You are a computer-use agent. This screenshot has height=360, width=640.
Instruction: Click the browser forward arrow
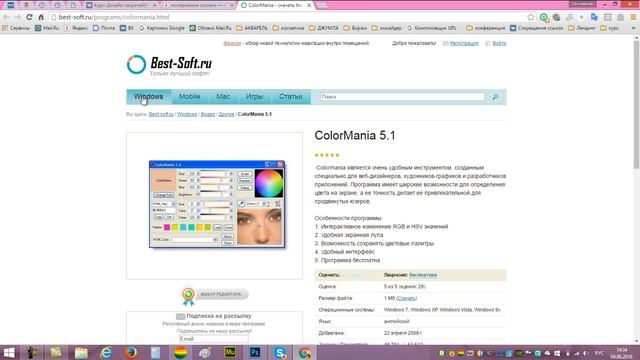[17, 17]
